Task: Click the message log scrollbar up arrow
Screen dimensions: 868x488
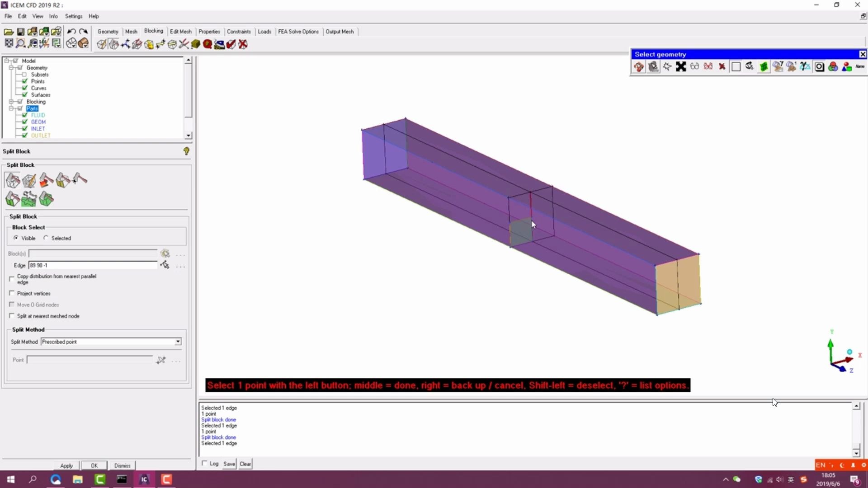Action: [856, 406]
